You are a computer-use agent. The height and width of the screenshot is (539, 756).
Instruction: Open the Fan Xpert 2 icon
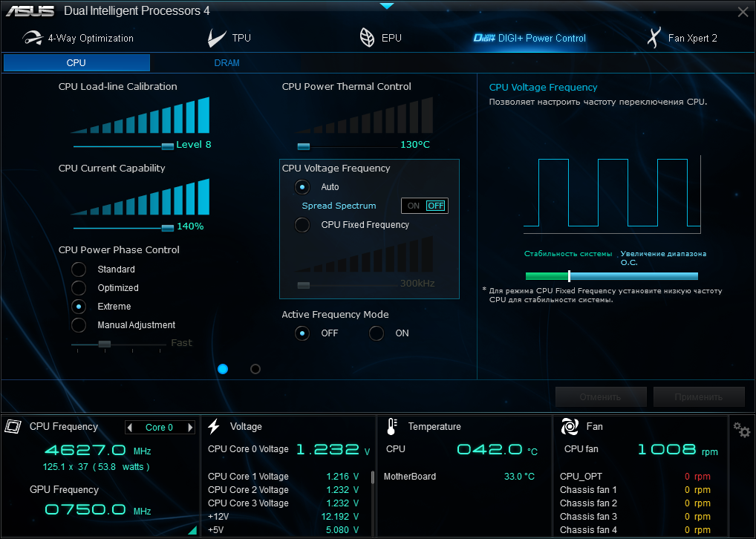point(654,38)
